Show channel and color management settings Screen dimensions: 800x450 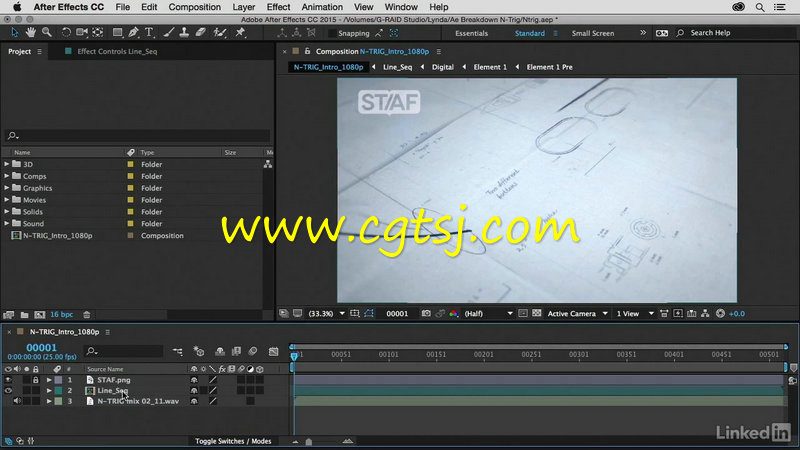point(454,314)
